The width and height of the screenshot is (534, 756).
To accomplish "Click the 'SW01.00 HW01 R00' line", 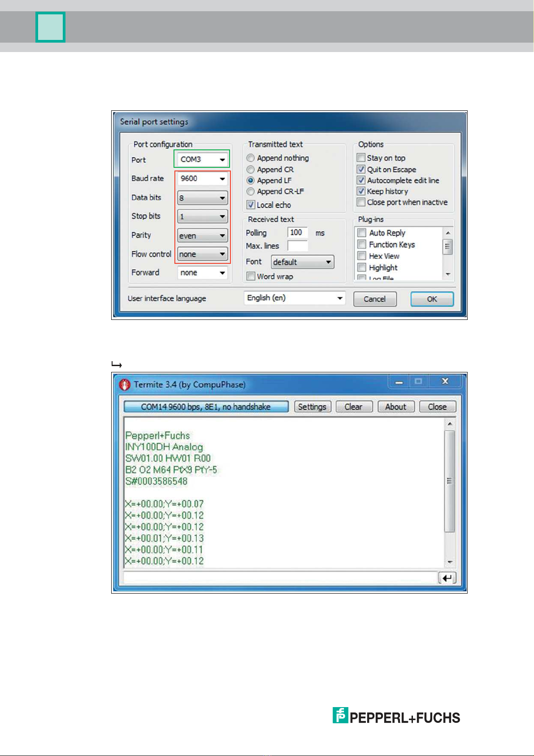I will pos(168,459).
